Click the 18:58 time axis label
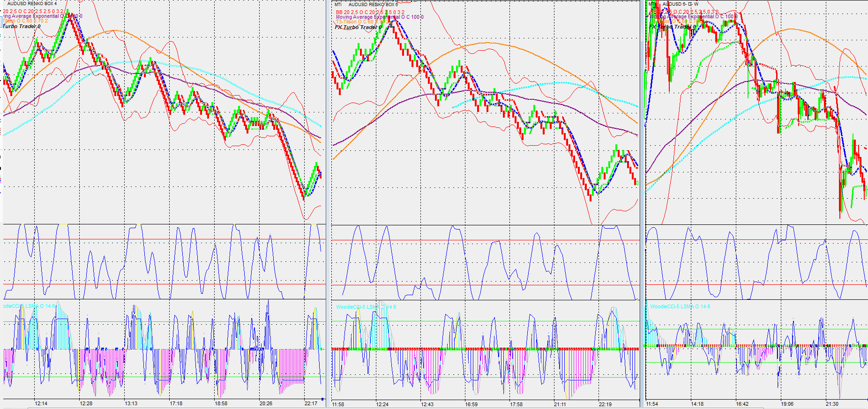Viewport: 868px width, 409px height. pos(221,403)
